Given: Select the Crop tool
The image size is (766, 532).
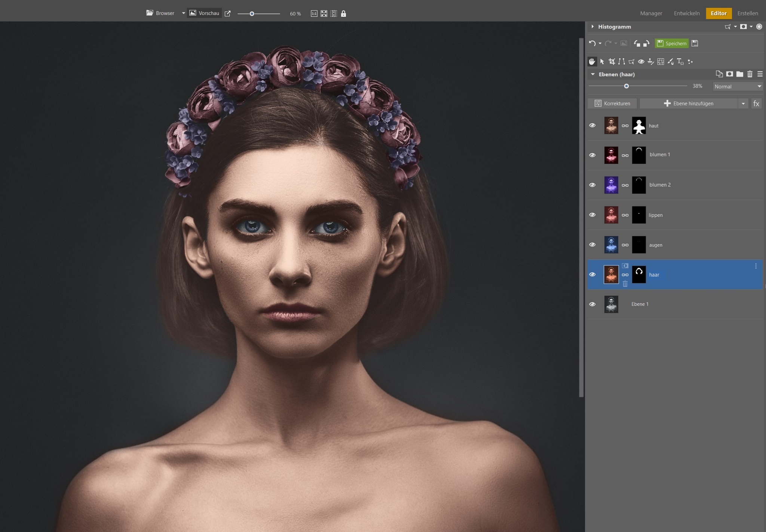Looking at the screenshot, I should pos(612,62).
